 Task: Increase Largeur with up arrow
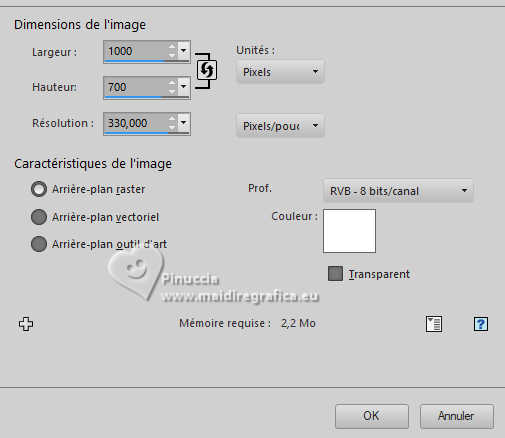tap(172, 46)
